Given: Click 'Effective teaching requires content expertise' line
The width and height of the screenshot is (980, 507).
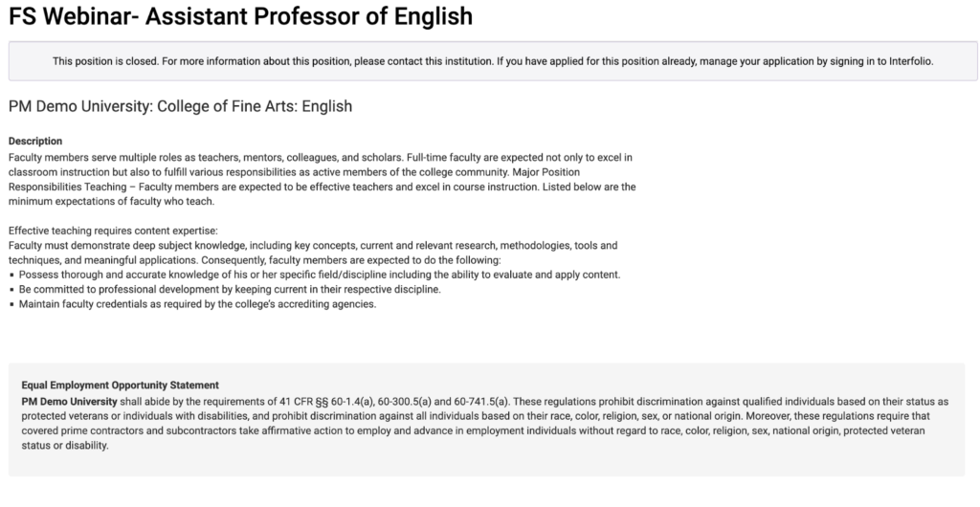Looking at the screenshot, I should 113,231.
